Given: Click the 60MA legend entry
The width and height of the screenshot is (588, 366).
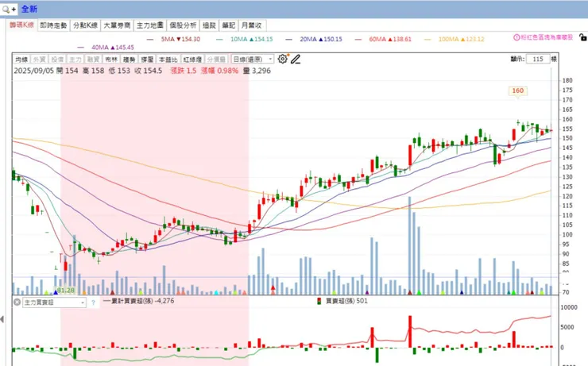Looking at the screenshot, I should pos(383,39).
